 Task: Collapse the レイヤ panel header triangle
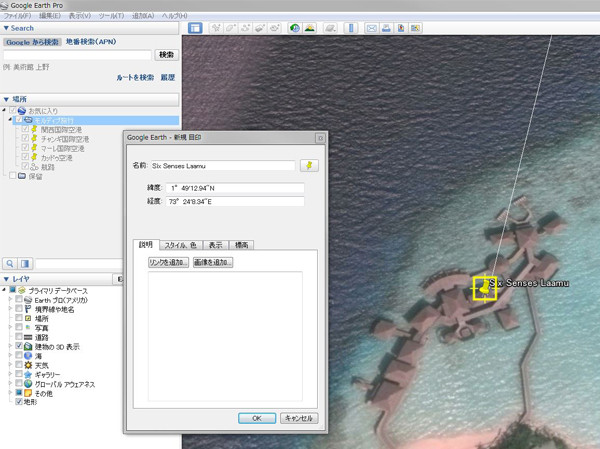click(6, 279)
